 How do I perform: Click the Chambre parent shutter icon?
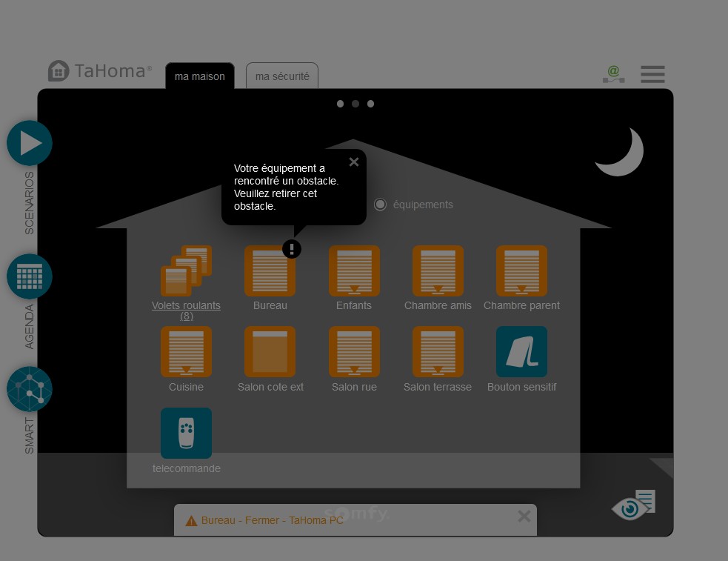tap(521, 271)
